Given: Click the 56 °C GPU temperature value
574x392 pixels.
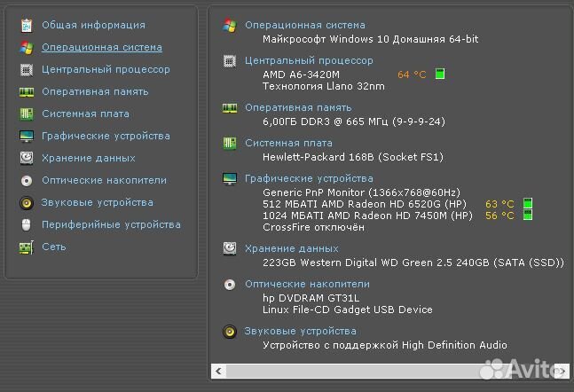Looking at the screenshot, I should pos(499,216).
